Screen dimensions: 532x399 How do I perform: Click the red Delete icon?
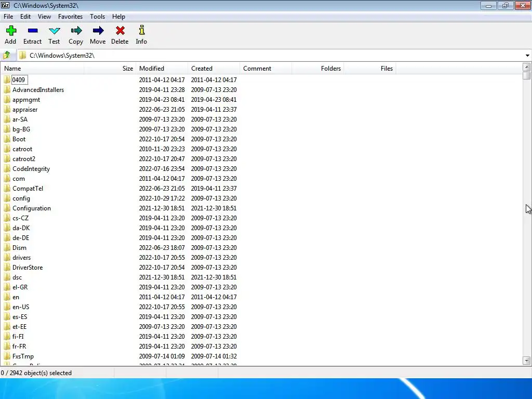point(120,31)
